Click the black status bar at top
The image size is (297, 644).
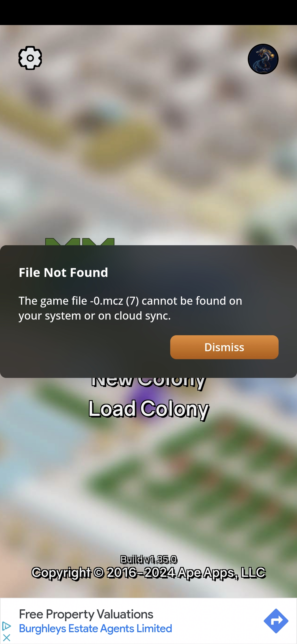coord(148,12)
